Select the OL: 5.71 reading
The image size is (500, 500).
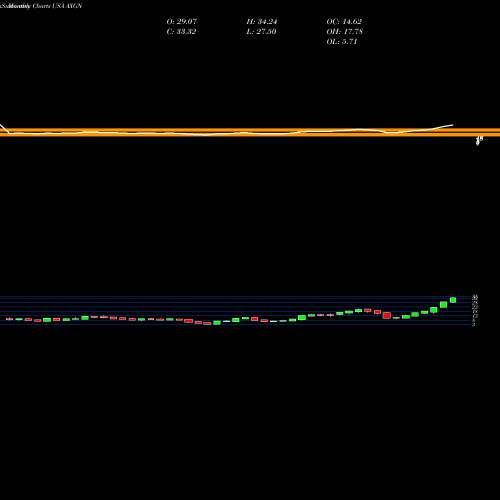[342, 42]
